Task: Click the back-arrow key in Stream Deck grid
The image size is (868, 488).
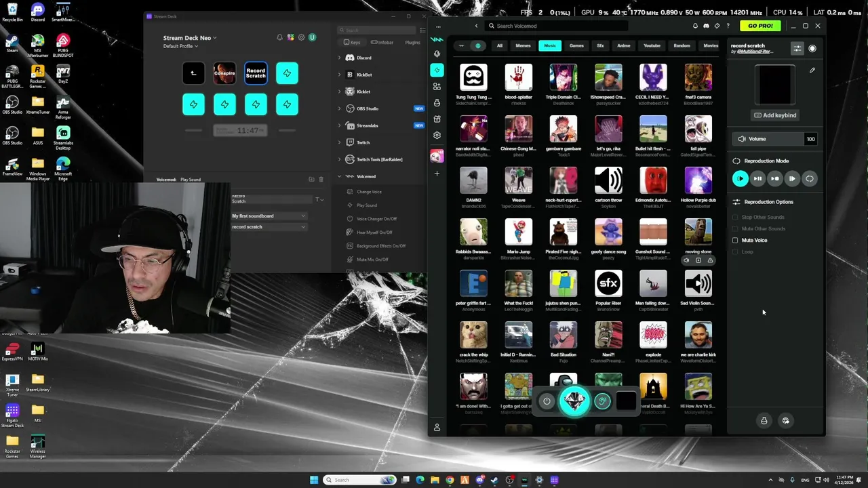Action: [x=193, y=73]
